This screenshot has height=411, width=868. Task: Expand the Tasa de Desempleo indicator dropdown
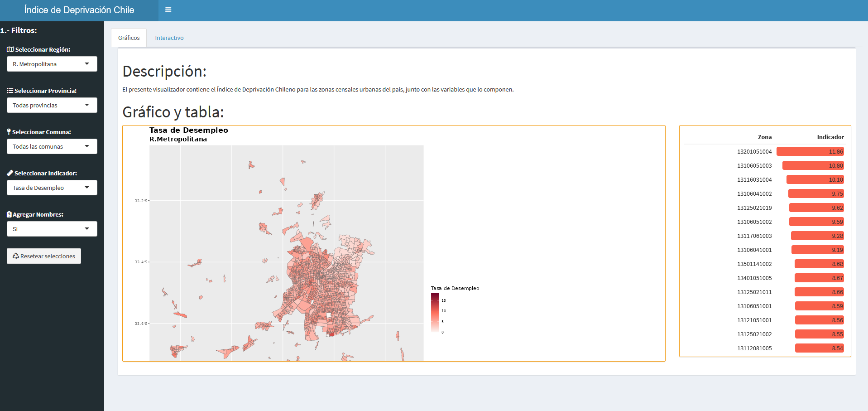pyautogui.click(x=52, y=188)
